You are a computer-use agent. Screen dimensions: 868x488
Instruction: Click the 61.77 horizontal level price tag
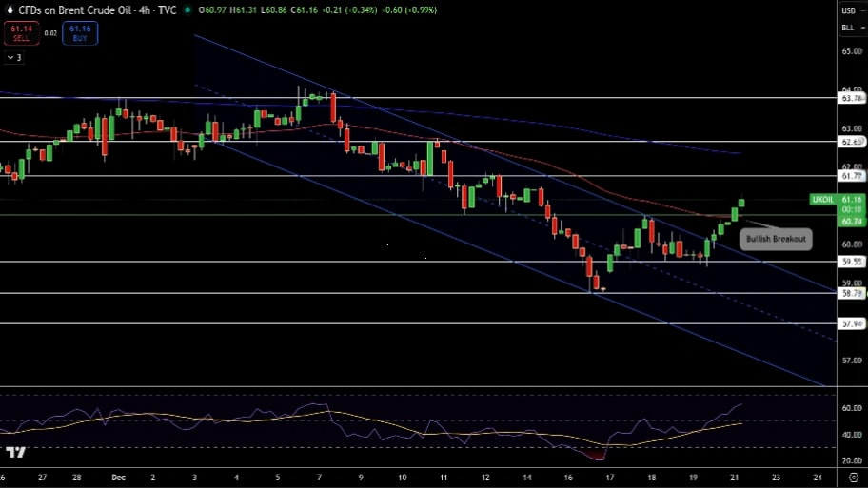click(x=851, y=176)
